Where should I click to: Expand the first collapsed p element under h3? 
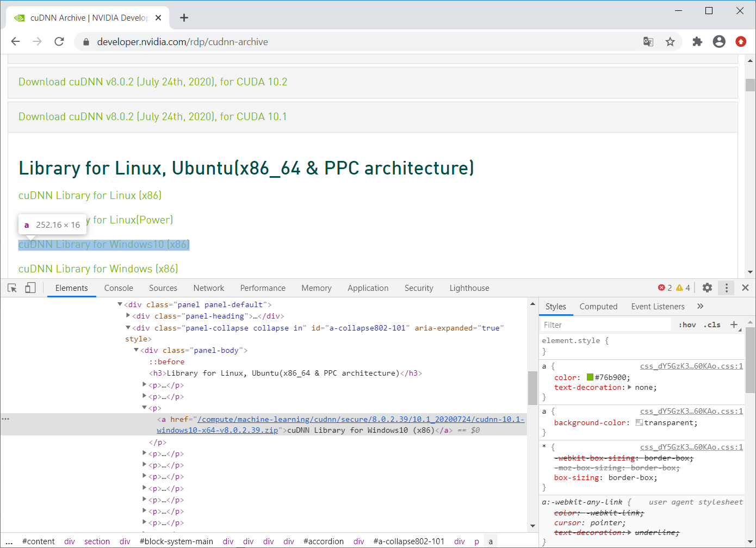point(145,385)
